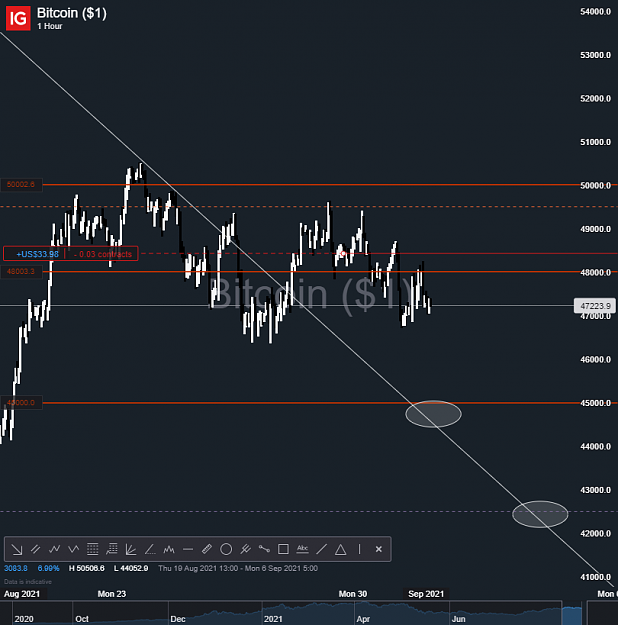618x625 pixels.
Task: Jump to '2021' in the navigator timeline
Action: [273, 619]
